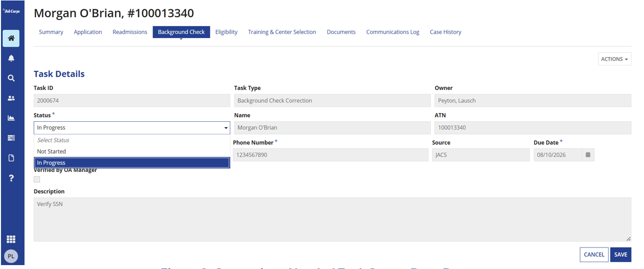
Task: Open the Due Date calendar picker
Action: pyautogui.click(x=588, y=155)
